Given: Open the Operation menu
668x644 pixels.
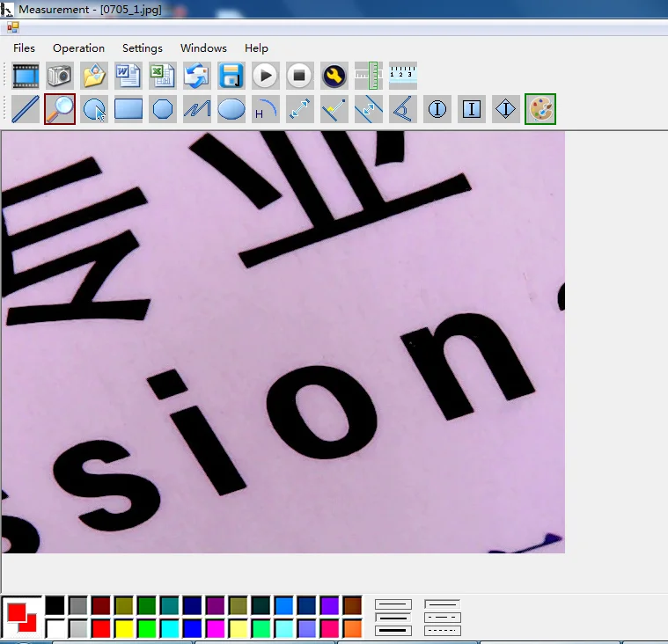Looking at the screenshot, I should (x=78, y=48).
